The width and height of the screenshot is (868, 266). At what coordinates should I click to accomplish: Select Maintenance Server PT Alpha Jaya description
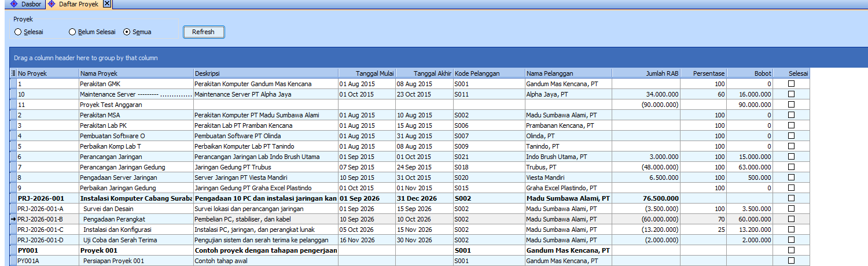[x=266, y=94]
